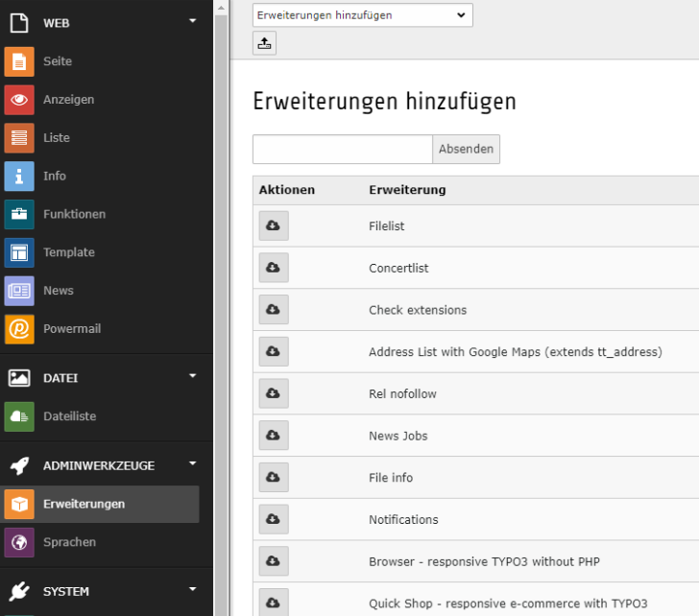This screenshot has height=616, width=699.
Task: Download the Concertlist extension
Action: click(x=274, y=268)
